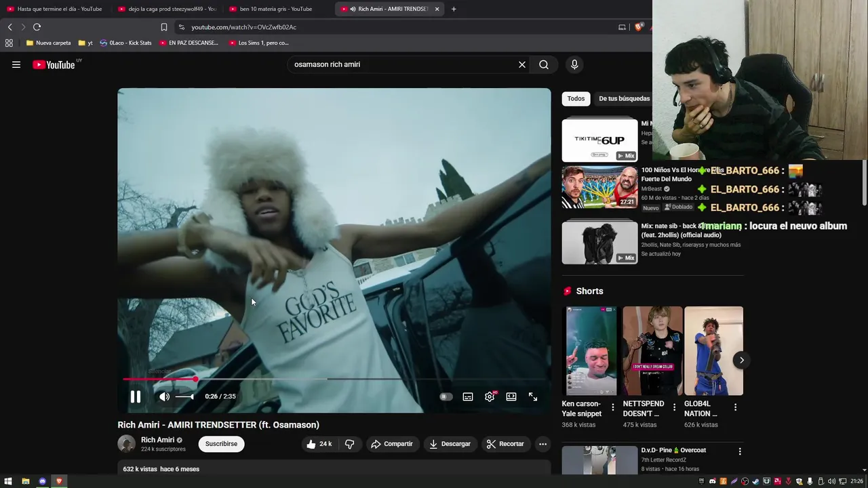This screenshot has width=868, height=488.
Task: Pause the video
Action: 136,397
